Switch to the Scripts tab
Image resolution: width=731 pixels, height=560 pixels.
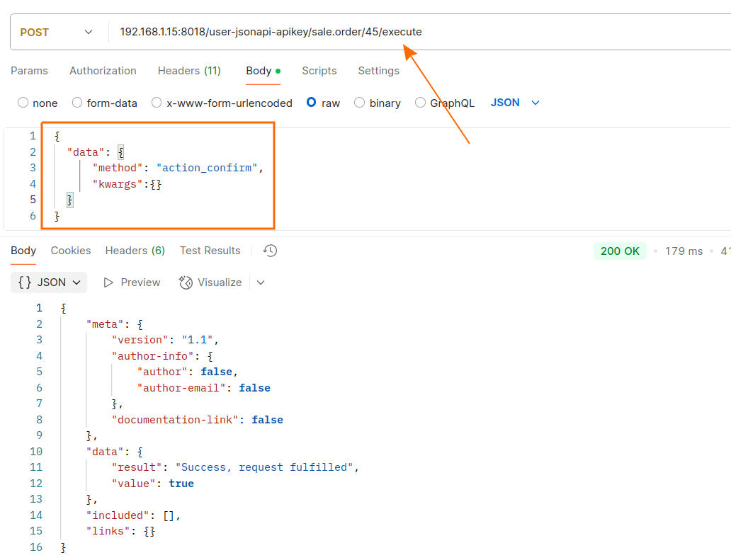click(x=319, y=71)
